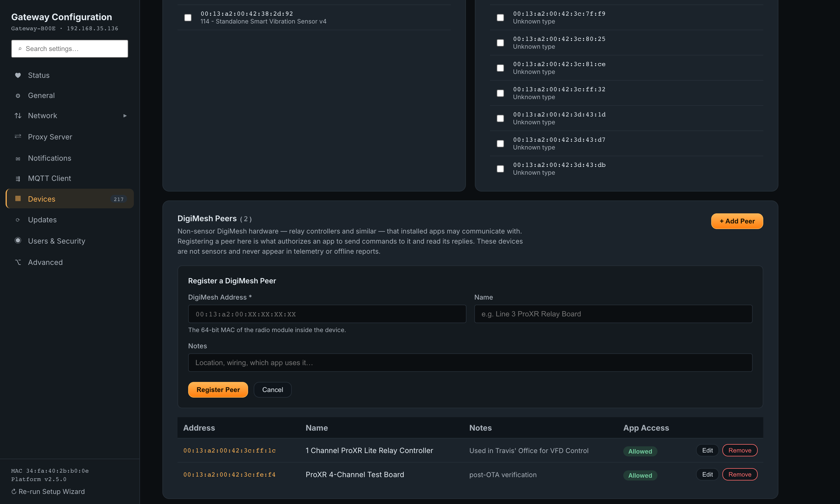Open the Status page
This screenshot has width=840, height=504.
[70, 75]
